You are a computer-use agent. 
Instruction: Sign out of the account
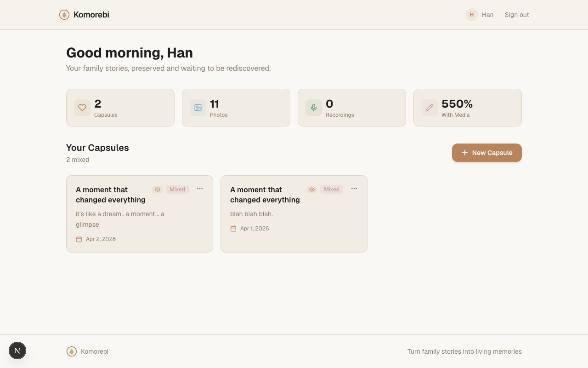[517, 15]
